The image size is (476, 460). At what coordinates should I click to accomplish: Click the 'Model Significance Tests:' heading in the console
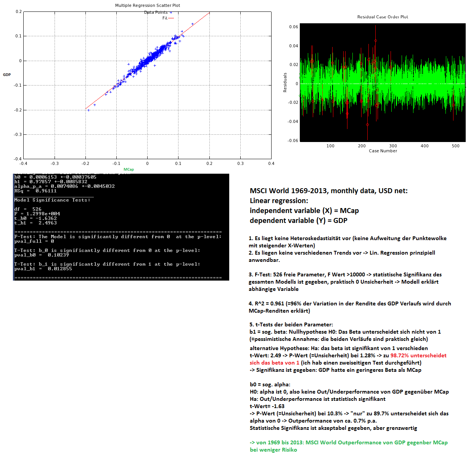52,200
